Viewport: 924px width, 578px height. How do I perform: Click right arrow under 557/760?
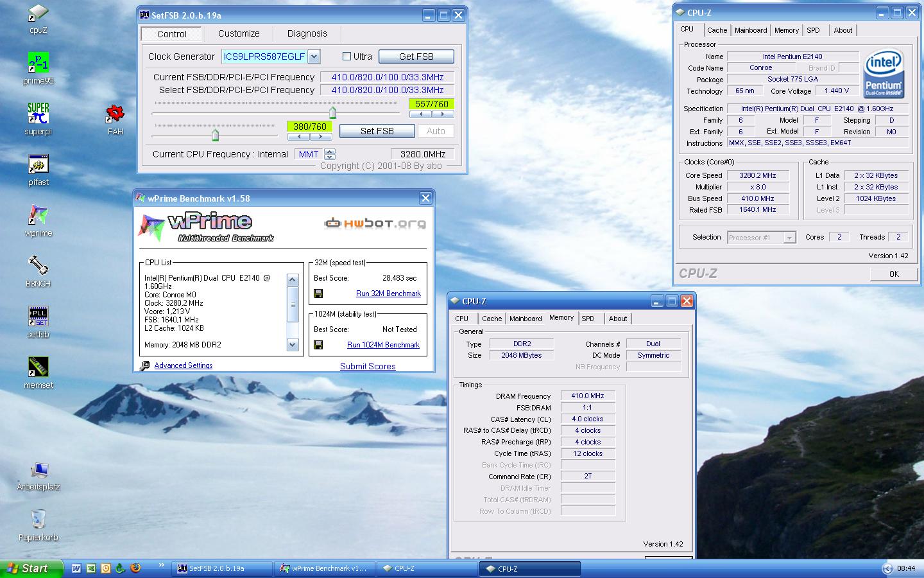click(443, 114)
